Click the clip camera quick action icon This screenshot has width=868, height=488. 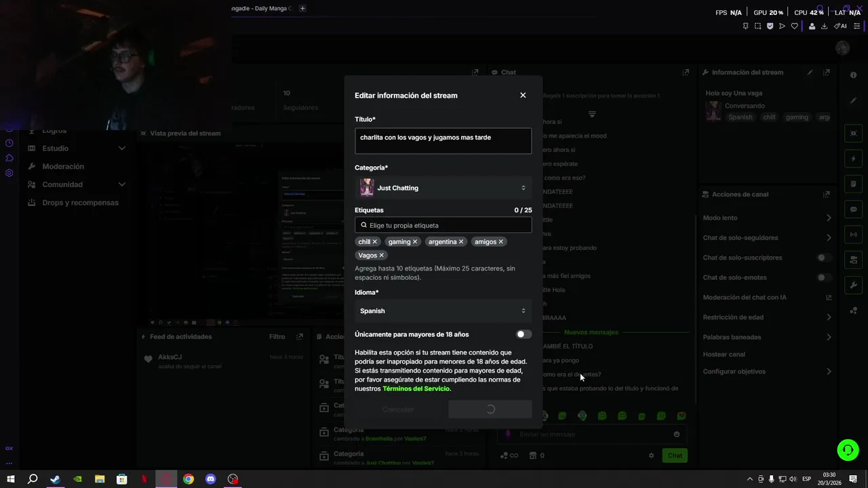tap(853, 134)
